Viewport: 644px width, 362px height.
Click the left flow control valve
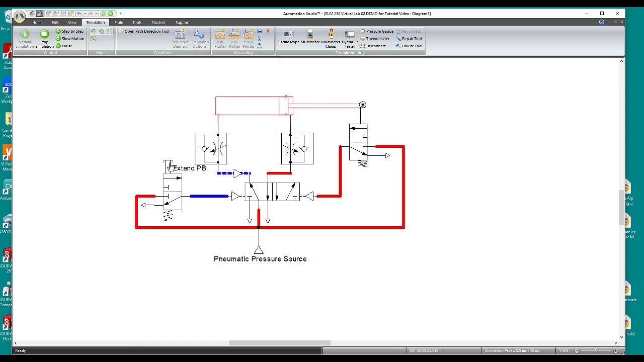pos(211,149)
